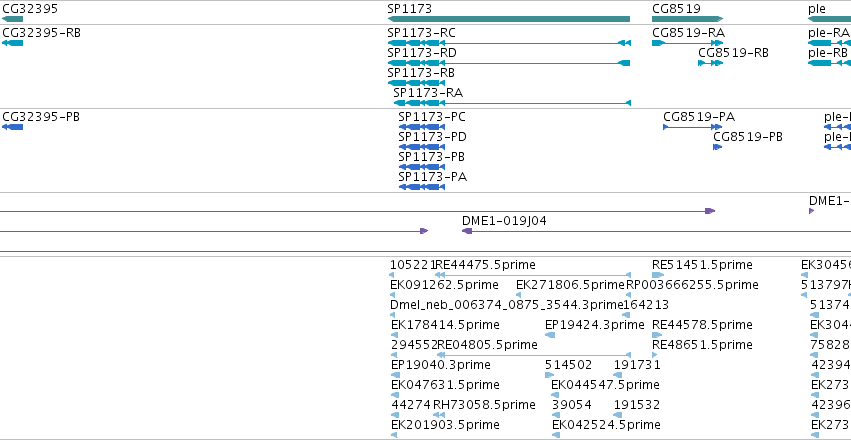Open the ple-RA transcript label
This screenshot has width=851, height=440.
[829, 33]
